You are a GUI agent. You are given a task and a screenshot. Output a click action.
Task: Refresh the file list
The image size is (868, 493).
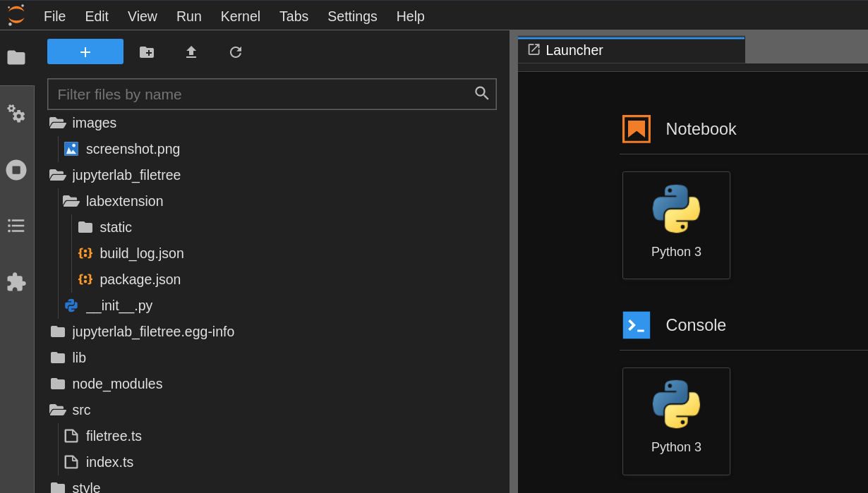coord(235,51)
